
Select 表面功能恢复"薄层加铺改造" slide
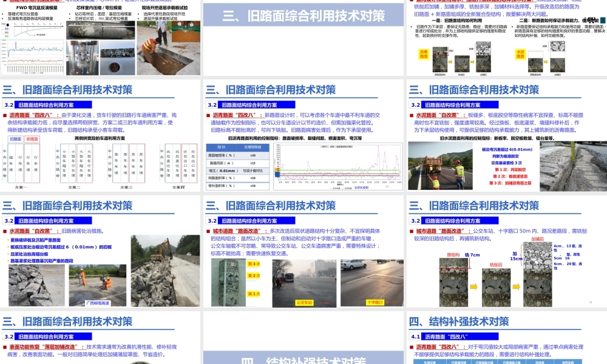coord(100,338)
